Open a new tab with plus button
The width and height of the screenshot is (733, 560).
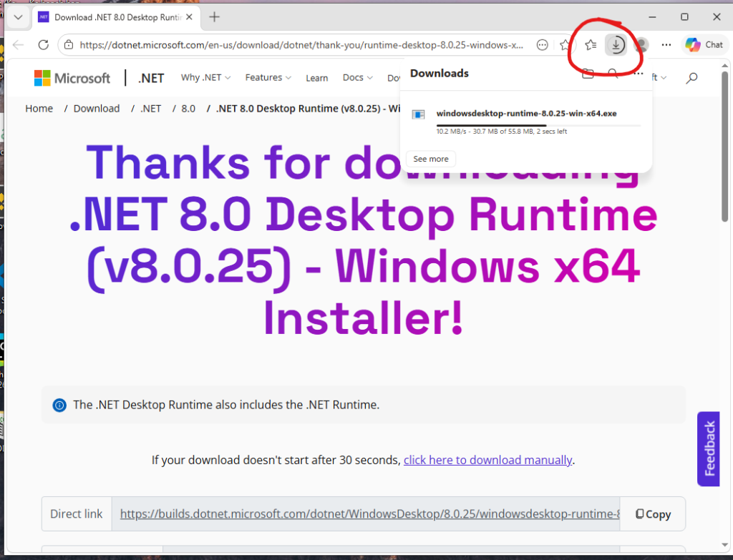tap(215, 17)
